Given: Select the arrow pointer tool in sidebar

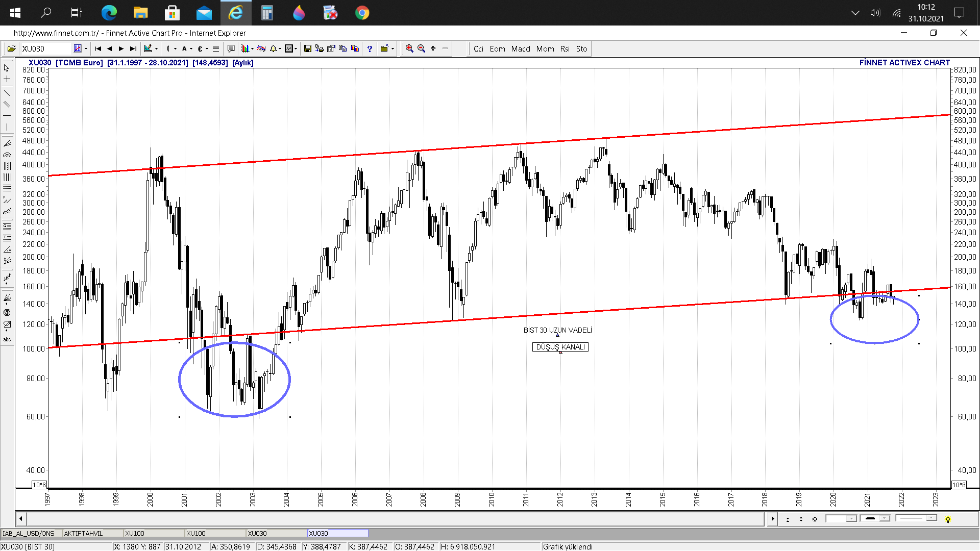Looking at the screenshot, I should coord(7,68).
